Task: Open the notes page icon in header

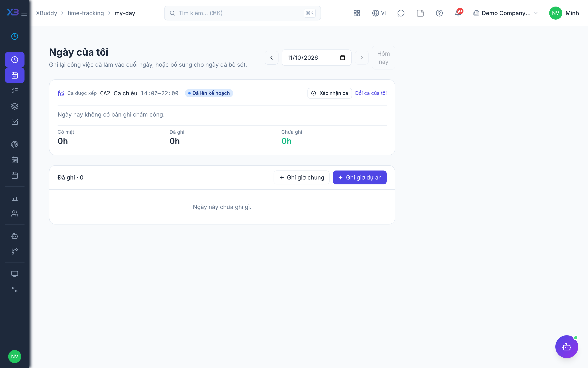Action: pyautogui.click(x=420, y=13)
